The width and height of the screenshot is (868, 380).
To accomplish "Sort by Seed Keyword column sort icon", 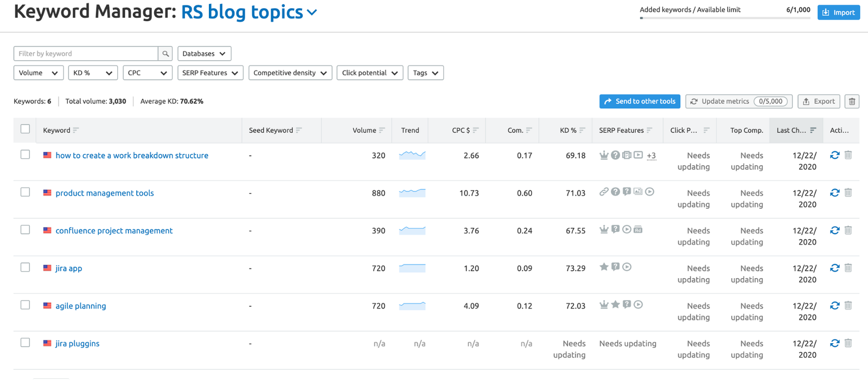I will tap(299, 130).
